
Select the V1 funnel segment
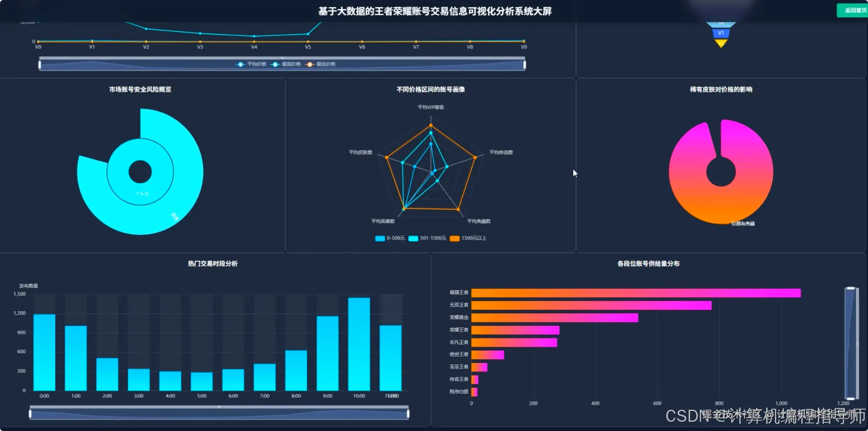tap(721, 33)
